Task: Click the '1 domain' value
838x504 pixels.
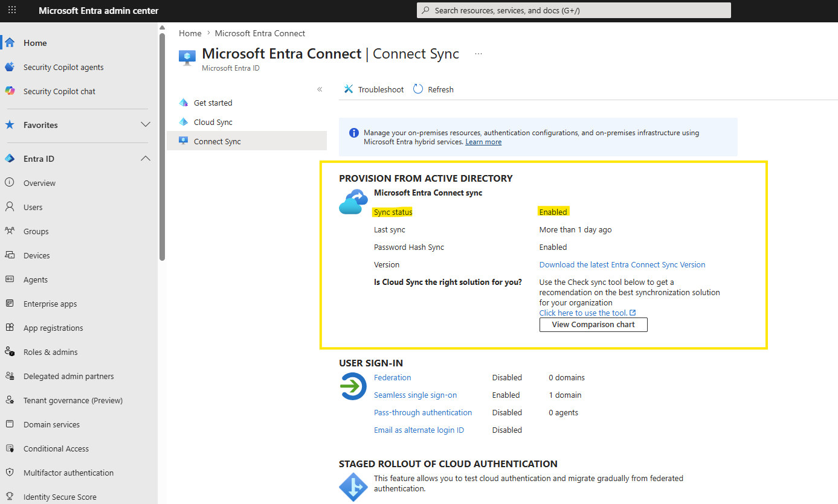Action: pyautogui.click(x=565, y=395)
